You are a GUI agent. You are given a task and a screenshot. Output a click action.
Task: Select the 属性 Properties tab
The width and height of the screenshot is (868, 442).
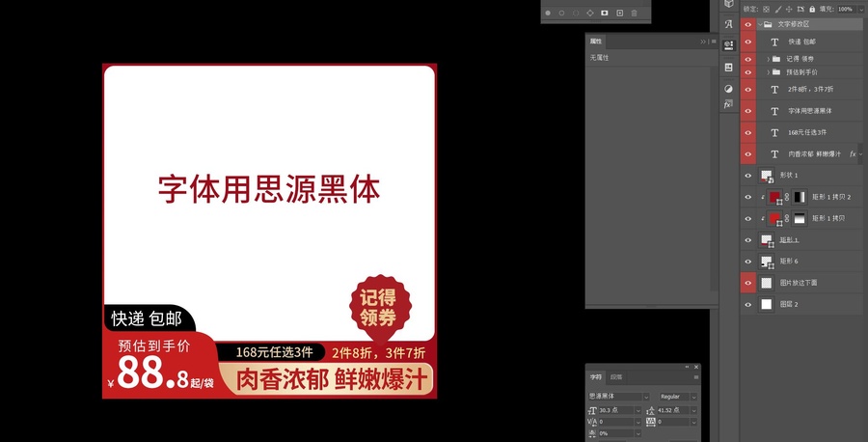(596, 41)
